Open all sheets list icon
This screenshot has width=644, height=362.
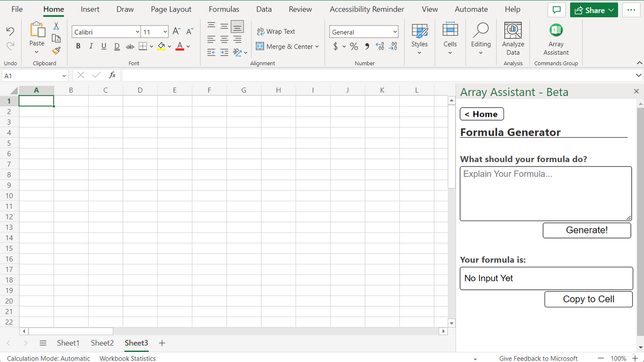pyautogui.click(x=43, y=343)
